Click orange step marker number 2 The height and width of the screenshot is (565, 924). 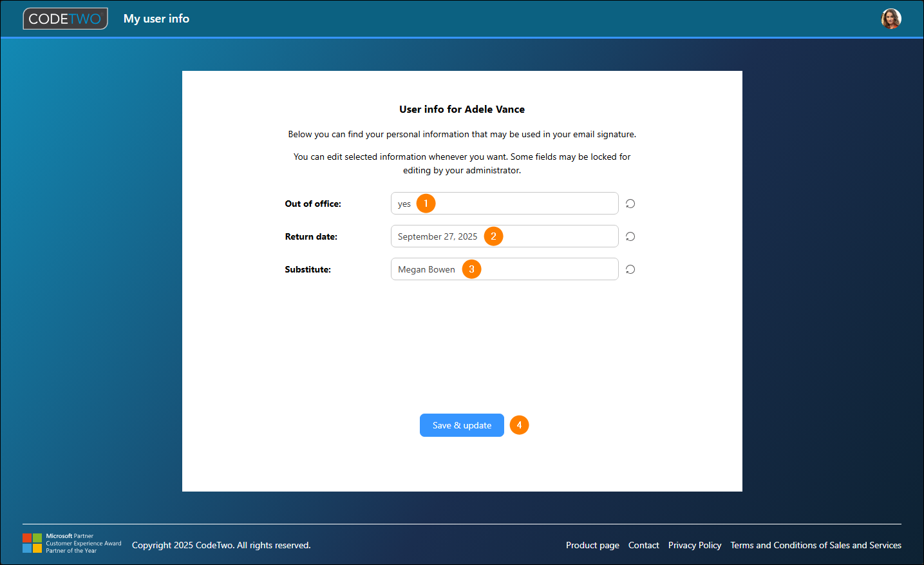click(x=493, y=236)
